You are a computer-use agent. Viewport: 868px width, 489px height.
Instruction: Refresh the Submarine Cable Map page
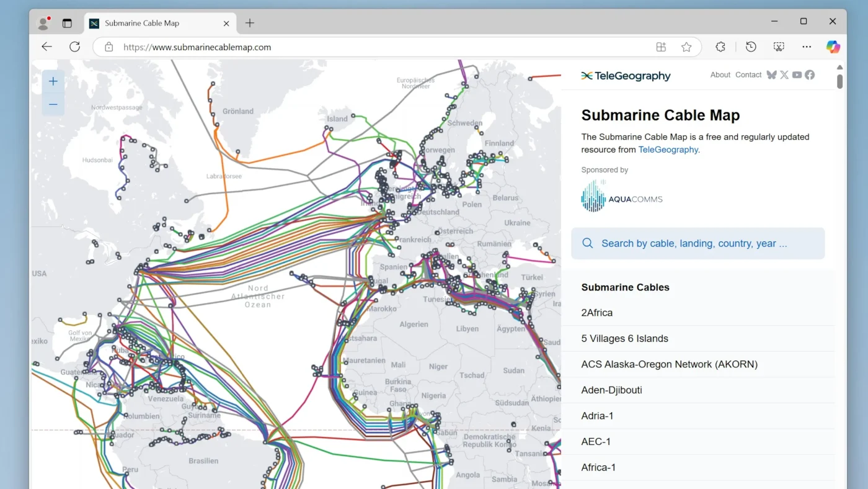coord(74,47)
